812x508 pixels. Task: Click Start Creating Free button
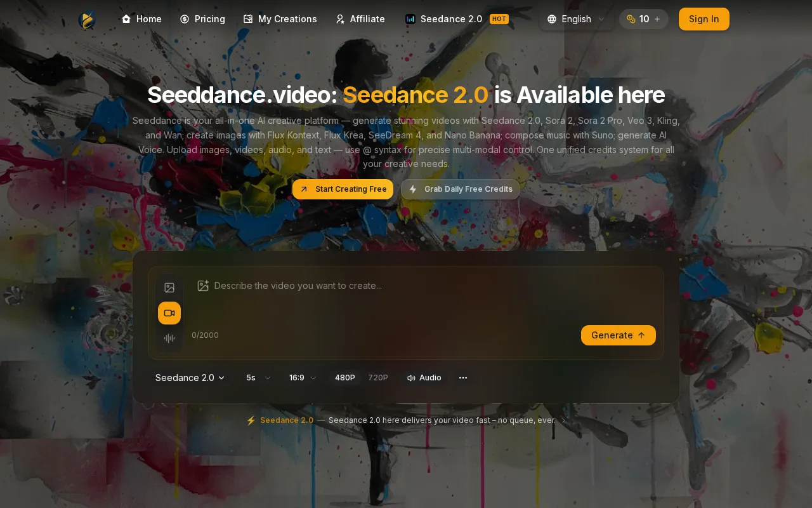pos(343,189)
